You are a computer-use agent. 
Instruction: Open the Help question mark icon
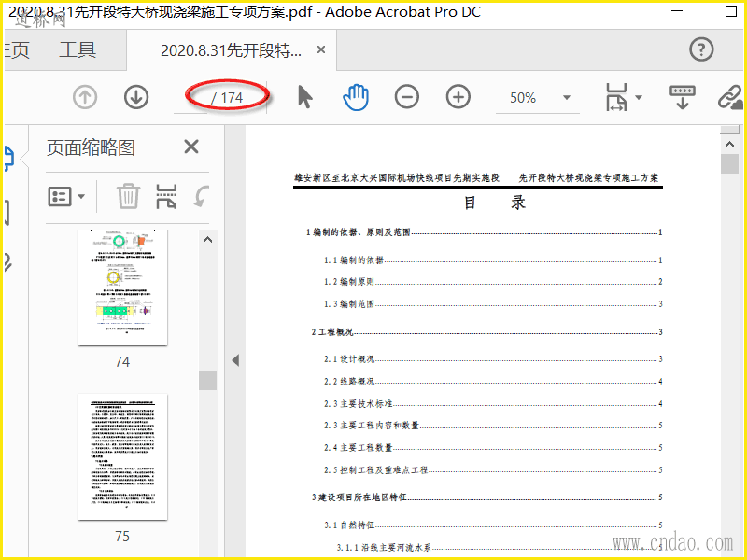click(701, 49)
